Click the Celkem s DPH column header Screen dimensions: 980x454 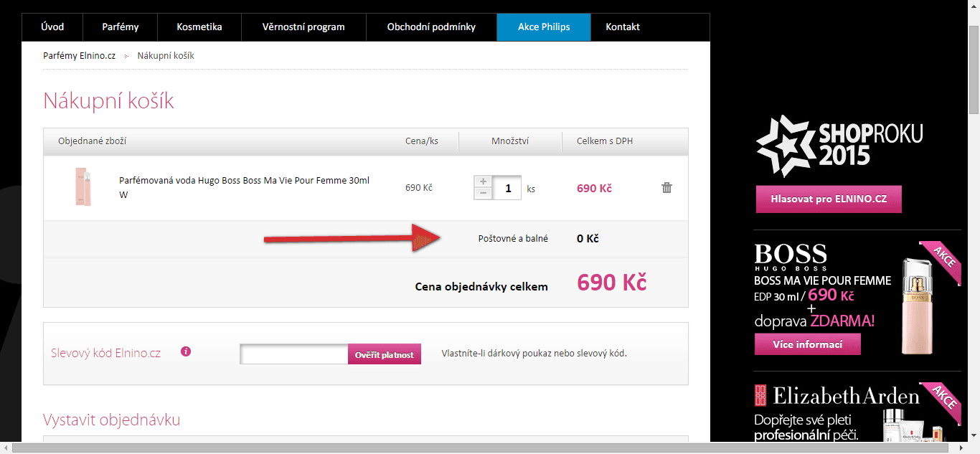pyautogui.click(x=605, y=141)
